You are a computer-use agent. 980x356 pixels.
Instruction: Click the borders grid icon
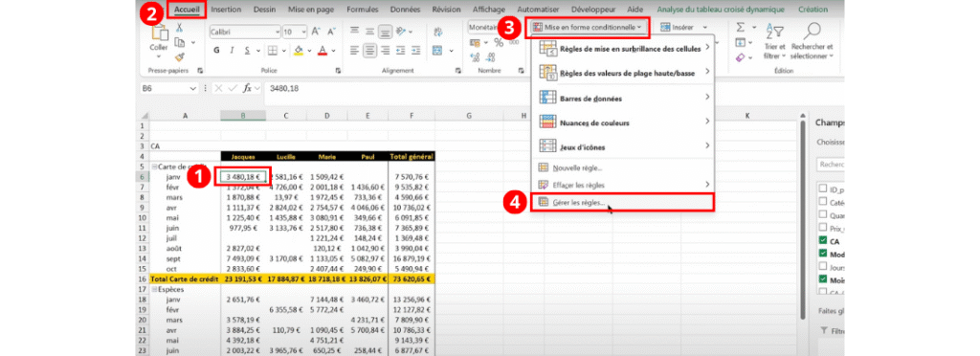273,51
